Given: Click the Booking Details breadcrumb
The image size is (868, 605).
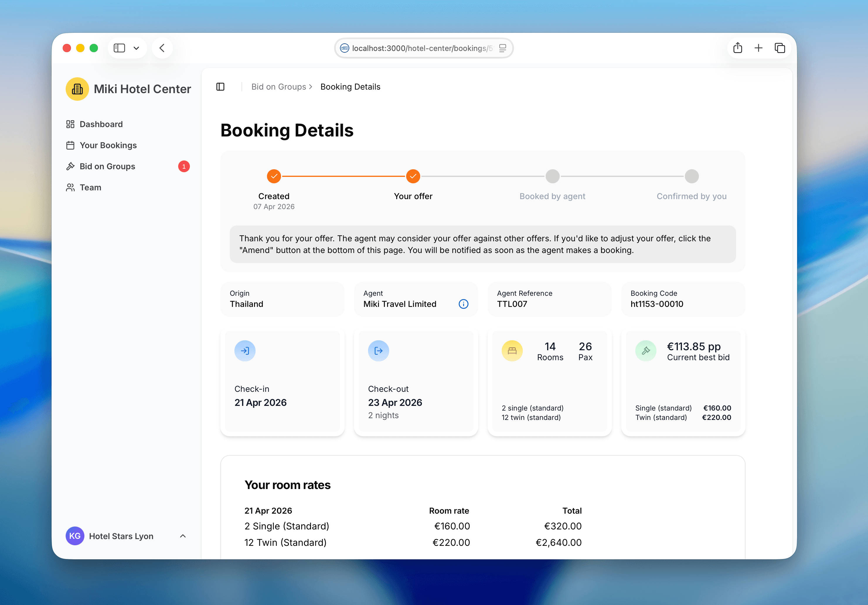Looking at the screenshot, I should click(x=350, y=87).
